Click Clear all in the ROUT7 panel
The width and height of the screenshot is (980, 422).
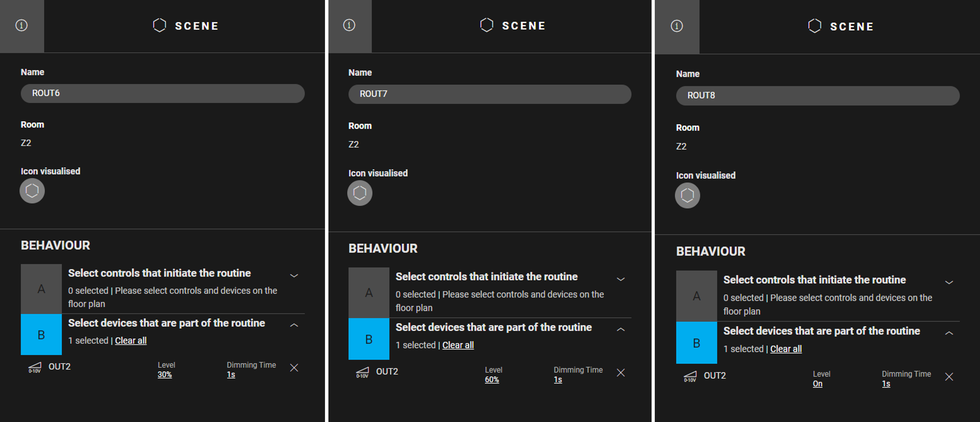tap(458, 345)
